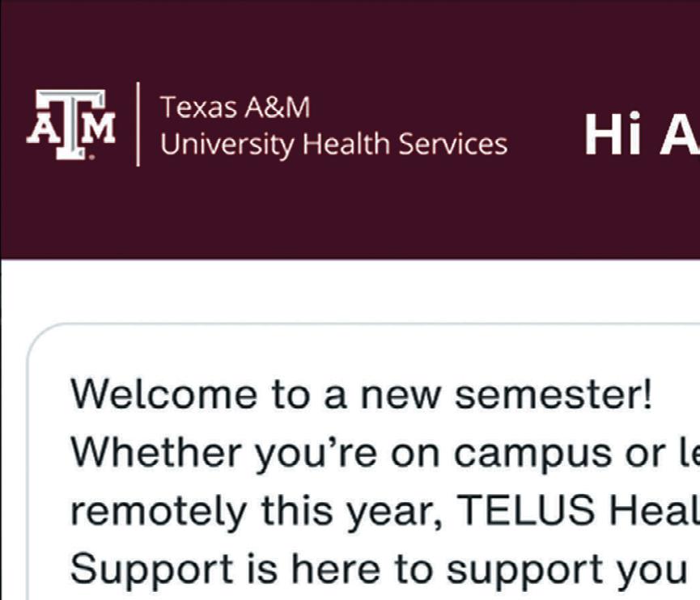Click the white gap between banner and card
700x600 pixels.
348,291
